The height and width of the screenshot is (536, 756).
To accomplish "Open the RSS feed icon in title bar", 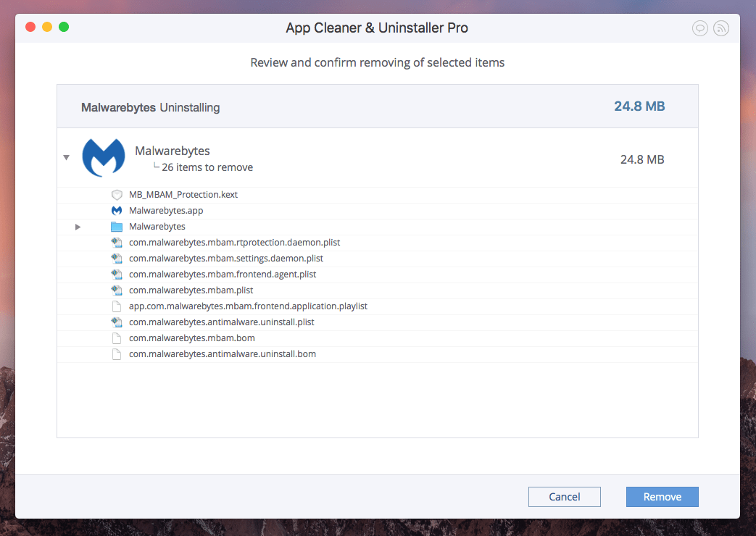I will click(720, 28).
